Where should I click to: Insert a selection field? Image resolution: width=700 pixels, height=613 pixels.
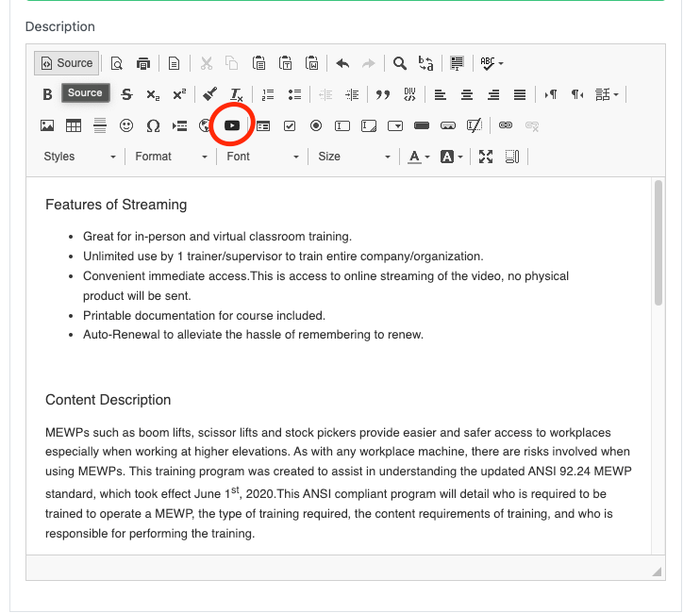pos(395,125)
